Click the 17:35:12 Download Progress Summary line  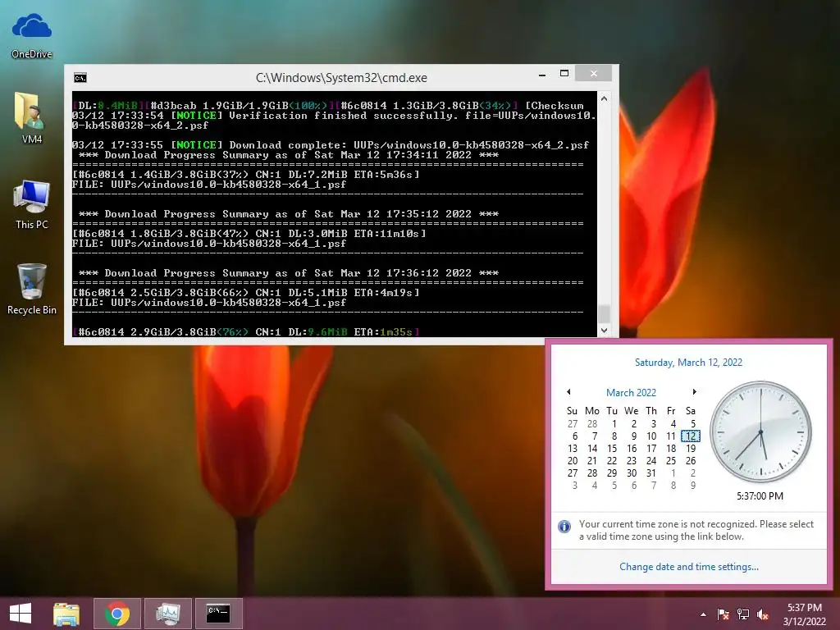click(x=288, y=214)
